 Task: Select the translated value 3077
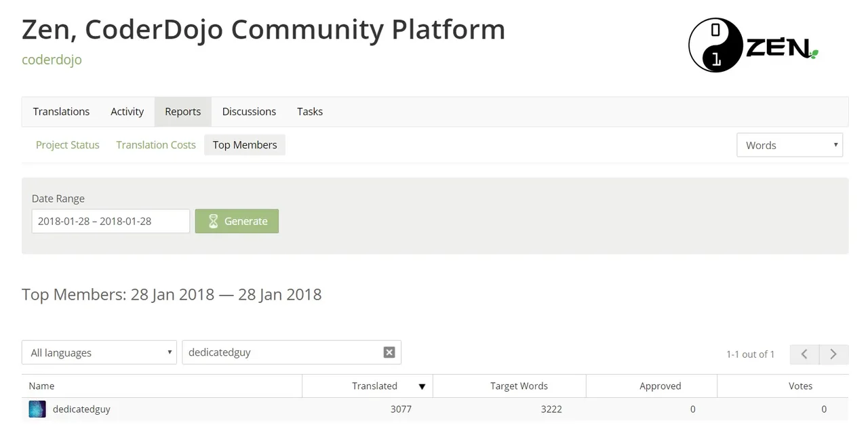click(401, 409)
